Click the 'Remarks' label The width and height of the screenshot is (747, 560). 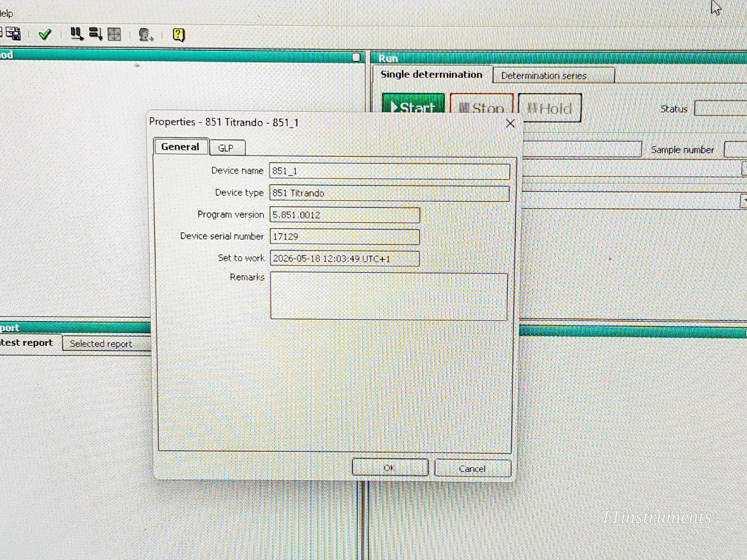click(247, 277)
